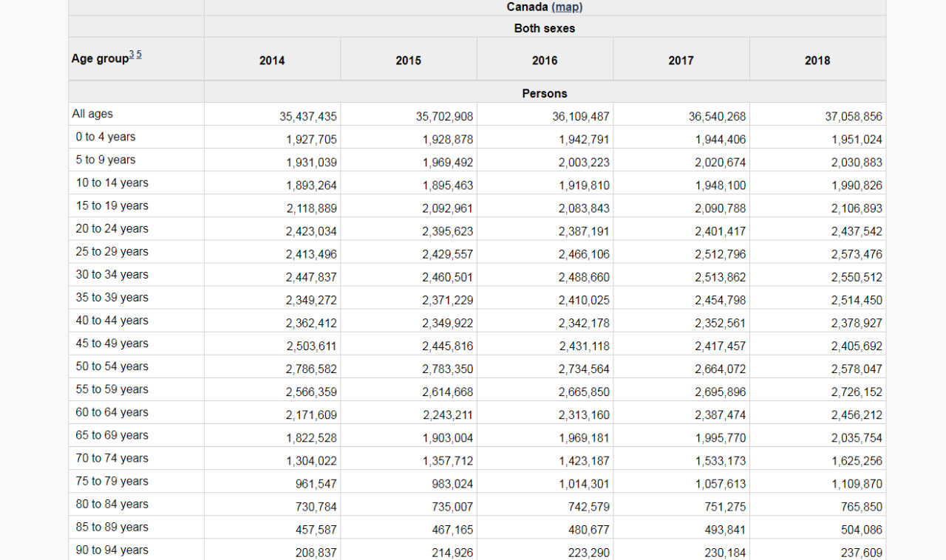Open the map link beside Canada
Image resolution: width=946 pixels, height=560 pixels.
point(567,7)
